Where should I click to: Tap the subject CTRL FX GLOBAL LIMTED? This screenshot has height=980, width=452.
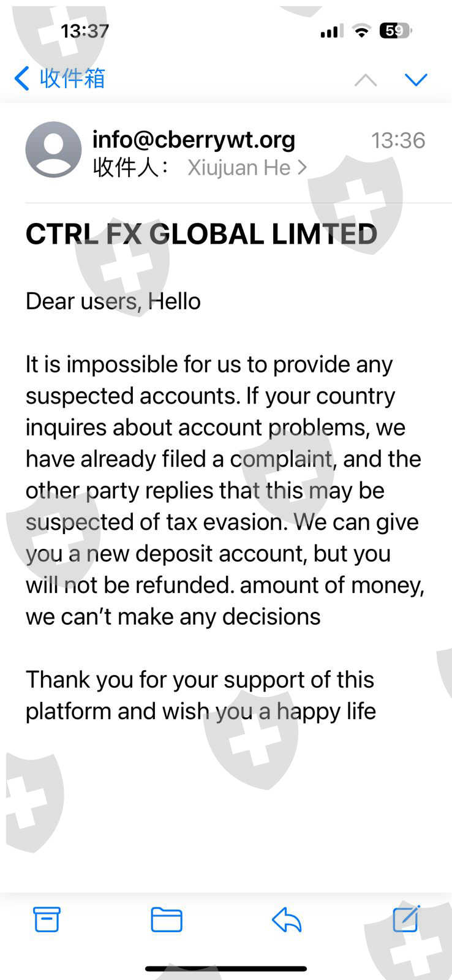coord(201,234)
